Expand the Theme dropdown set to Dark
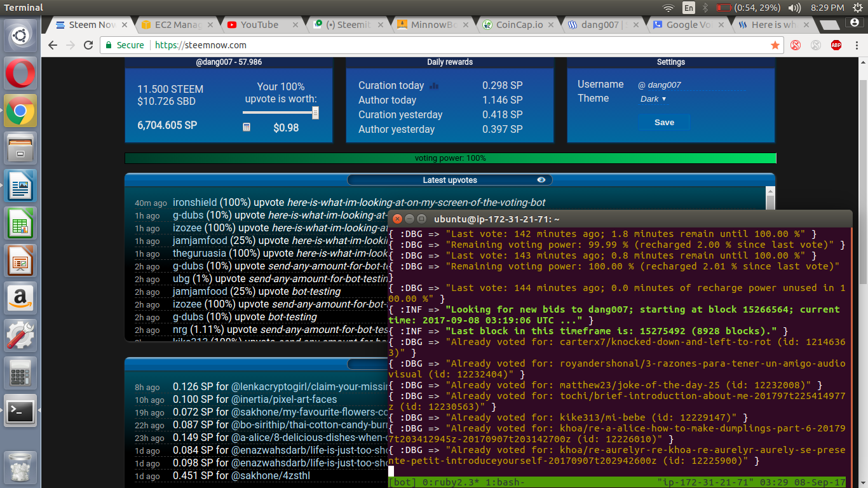The height and width of the screenshot is (488, 868). (x=653, y=99)
